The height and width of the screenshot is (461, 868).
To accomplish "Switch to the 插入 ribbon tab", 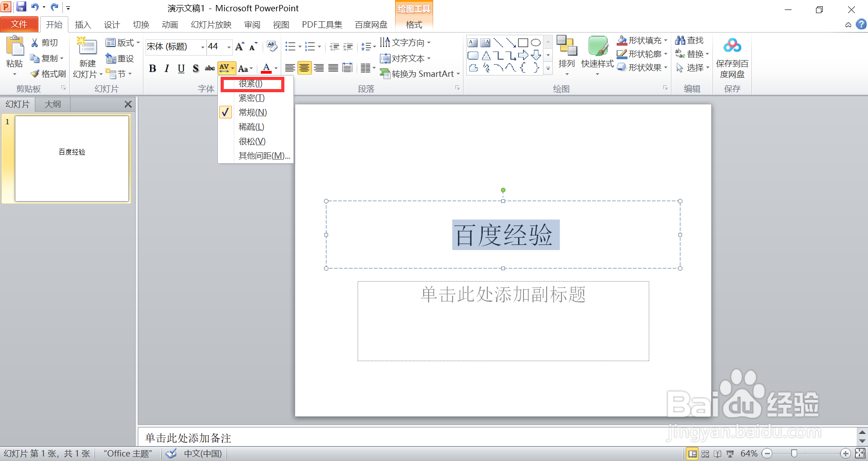I will (83, 24).
